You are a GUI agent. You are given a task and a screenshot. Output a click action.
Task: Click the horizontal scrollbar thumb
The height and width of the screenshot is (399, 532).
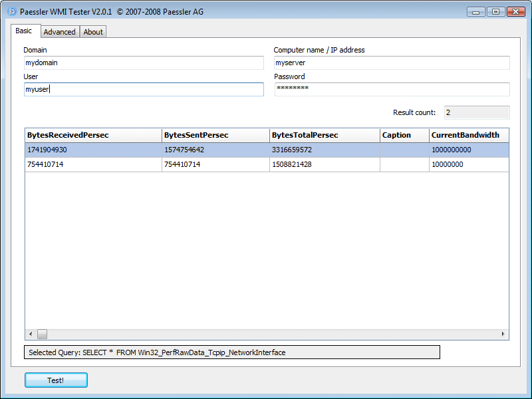(x=42, y=334)
